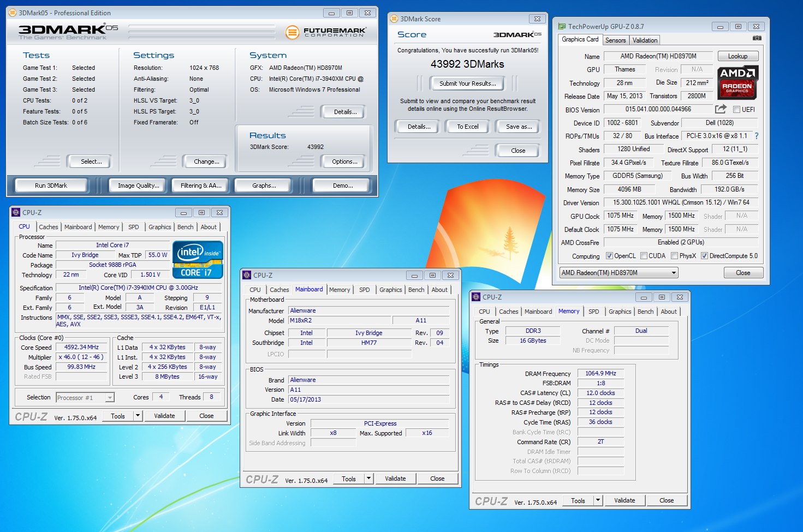Toggle the PhysX checkbox
This screenshot has height=532, width=803.
click(x=674, y=255)
